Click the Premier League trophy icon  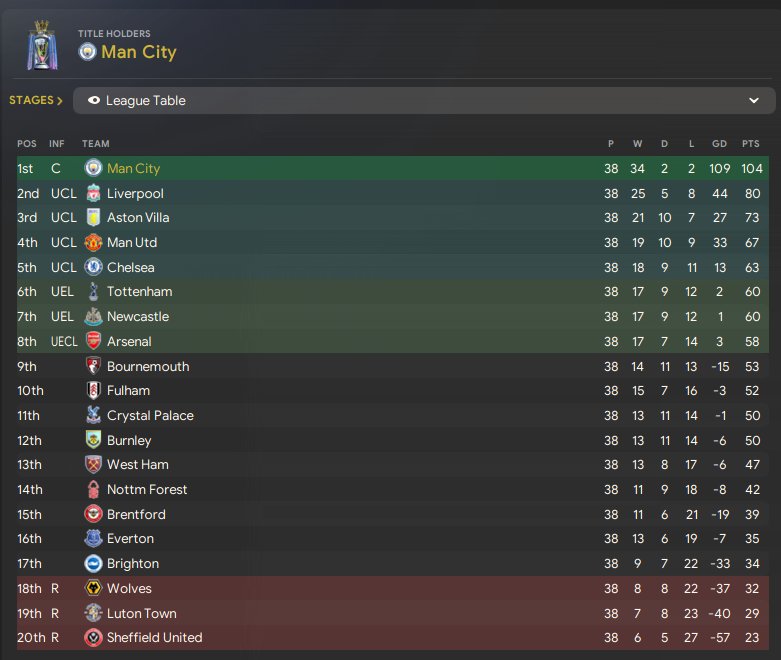[42, 45]
